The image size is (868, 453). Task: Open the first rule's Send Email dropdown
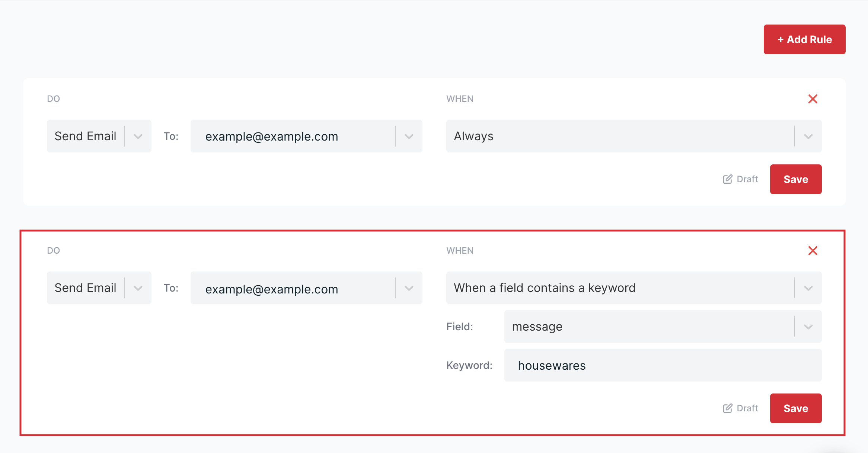coord(138,136)
